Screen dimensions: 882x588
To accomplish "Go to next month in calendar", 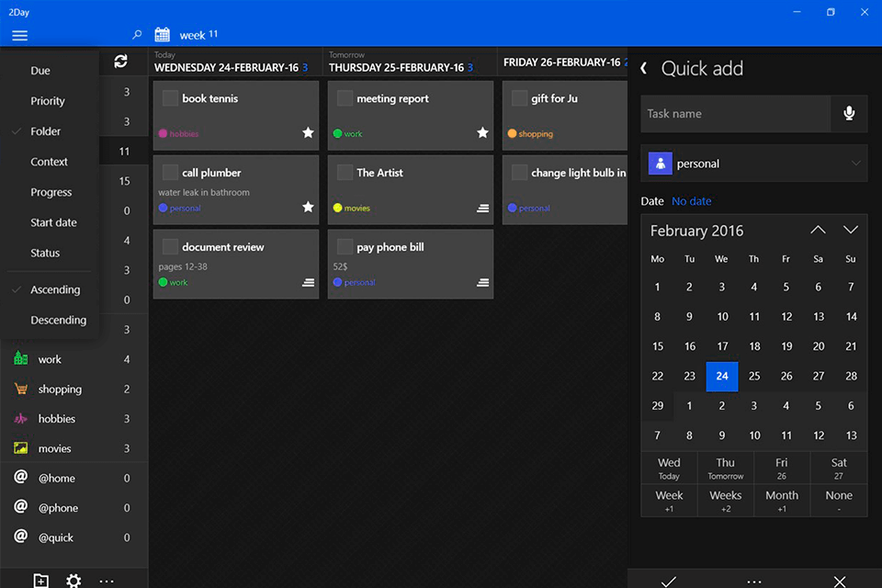I will tap(851, 230).
